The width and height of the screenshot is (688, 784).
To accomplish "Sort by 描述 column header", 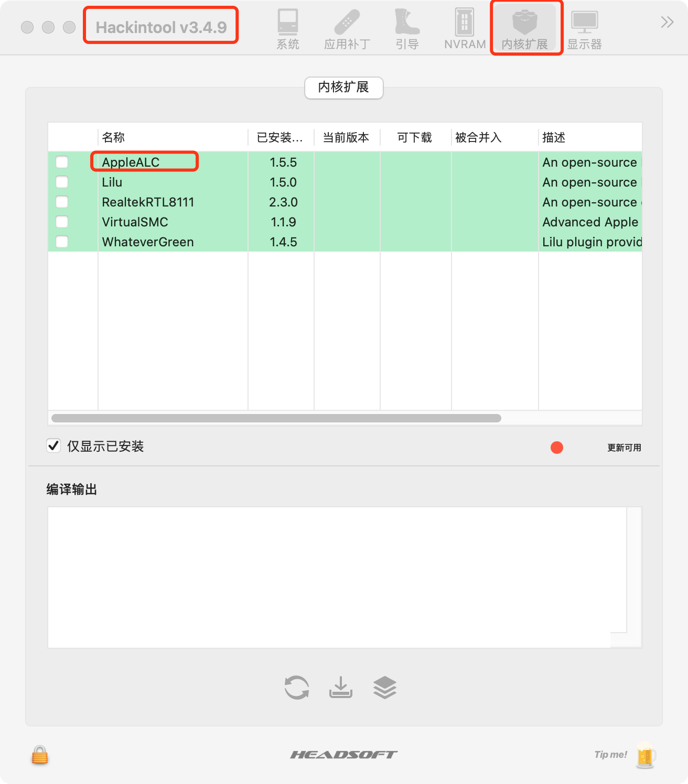I will click(x=590, y=137).
